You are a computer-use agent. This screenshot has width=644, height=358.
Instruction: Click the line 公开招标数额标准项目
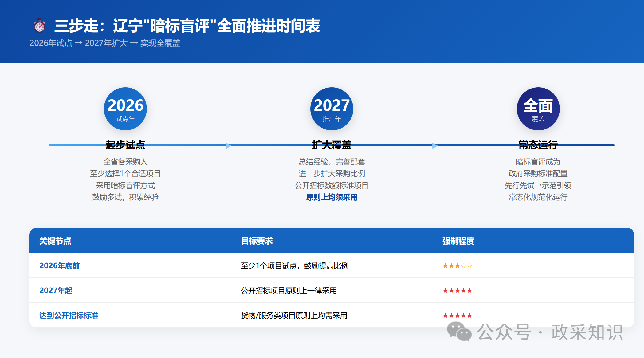332,185
